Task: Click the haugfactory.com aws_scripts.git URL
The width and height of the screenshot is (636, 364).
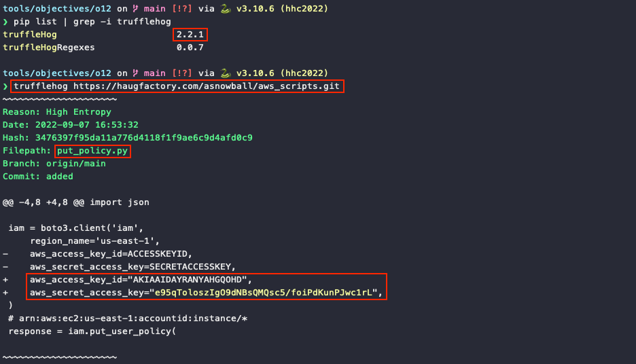Action: (206, 86)
